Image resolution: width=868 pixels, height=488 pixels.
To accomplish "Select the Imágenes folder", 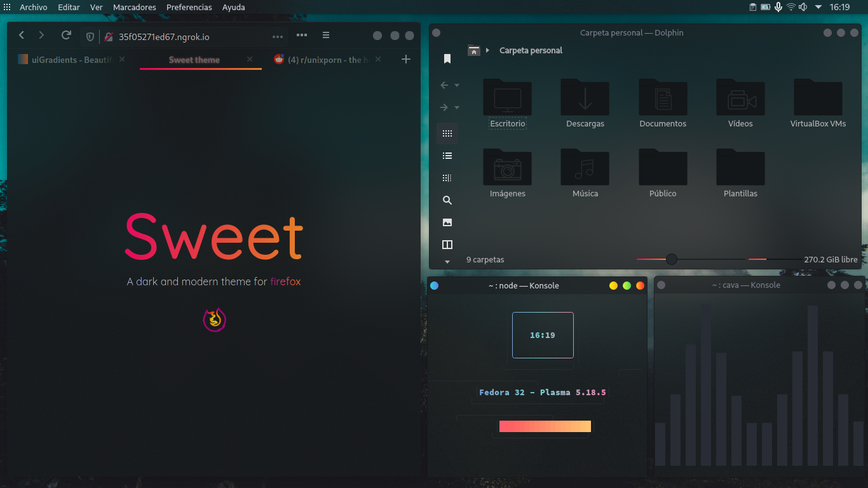I will pos(508,173).
